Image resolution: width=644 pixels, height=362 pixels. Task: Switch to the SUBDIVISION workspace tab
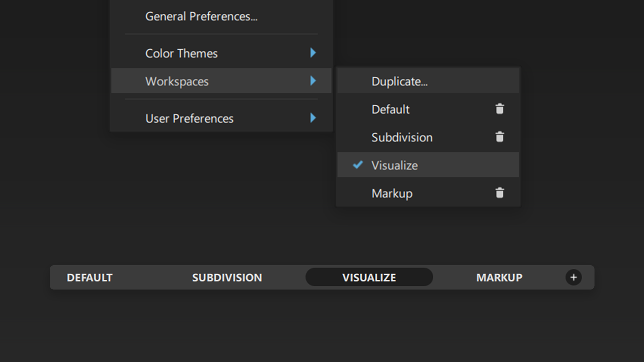pos(227,278)
